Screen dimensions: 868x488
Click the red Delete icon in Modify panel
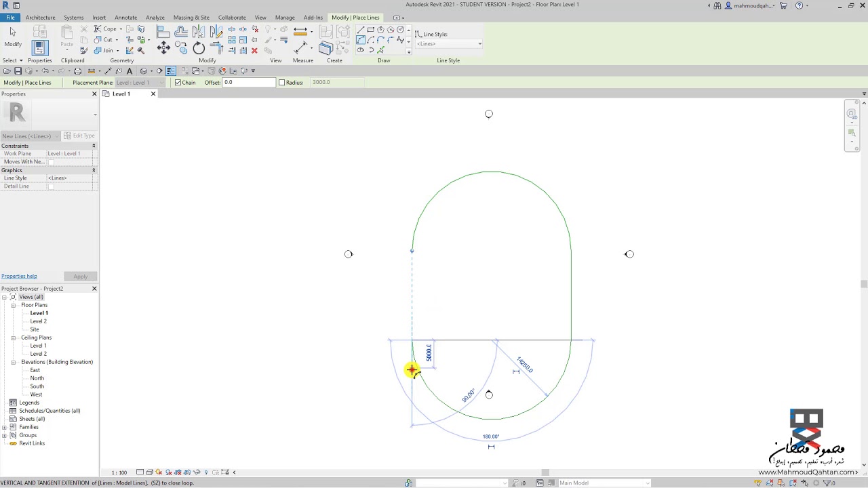point(254,51)
